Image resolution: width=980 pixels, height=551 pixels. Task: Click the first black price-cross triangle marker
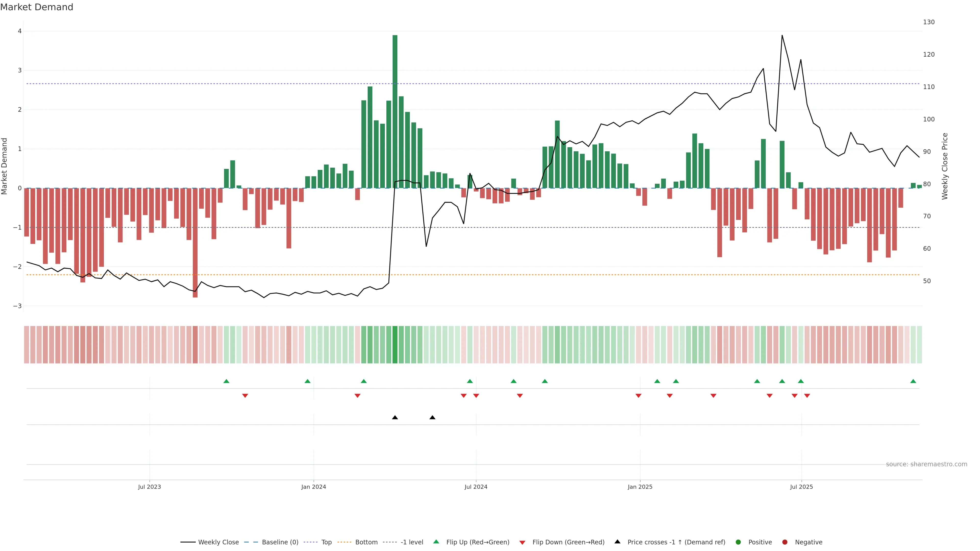395,418
